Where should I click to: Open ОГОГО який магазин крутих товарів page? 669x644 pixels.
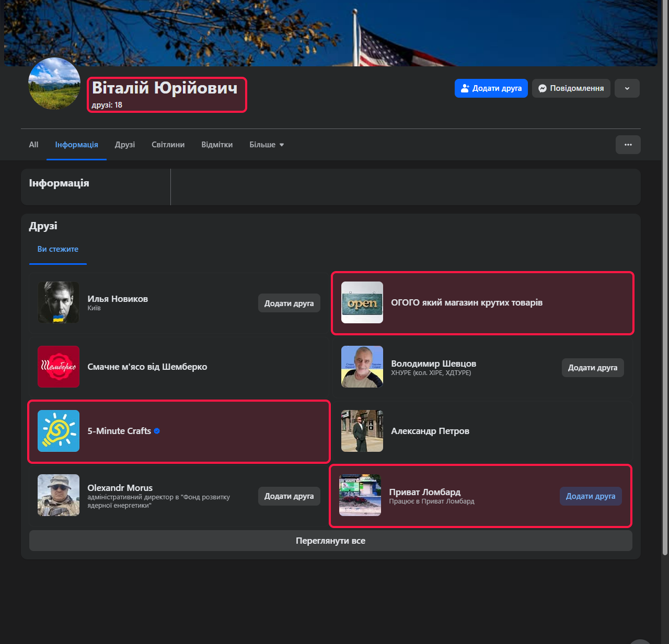467,302
